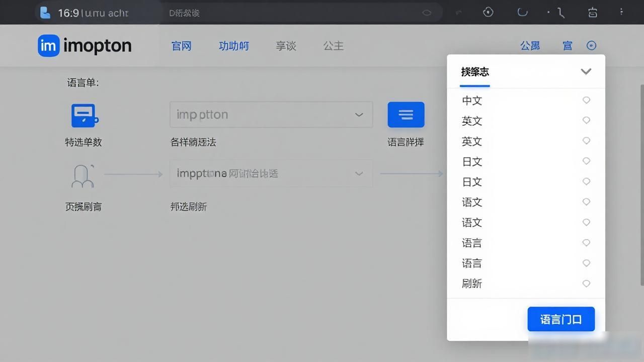644x362 pixels.
Task: Open the 享谈 nav item
Action: (x=286, y=46)
